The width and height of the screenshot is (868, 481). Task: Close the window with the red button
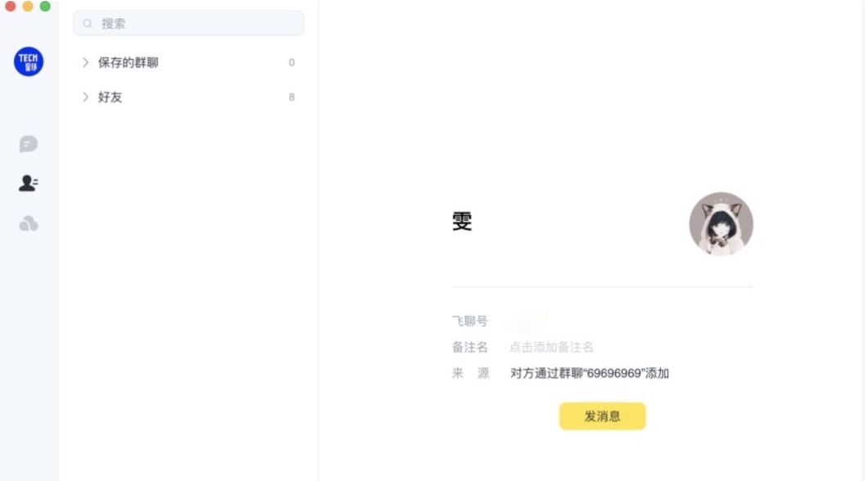(11, 7)
